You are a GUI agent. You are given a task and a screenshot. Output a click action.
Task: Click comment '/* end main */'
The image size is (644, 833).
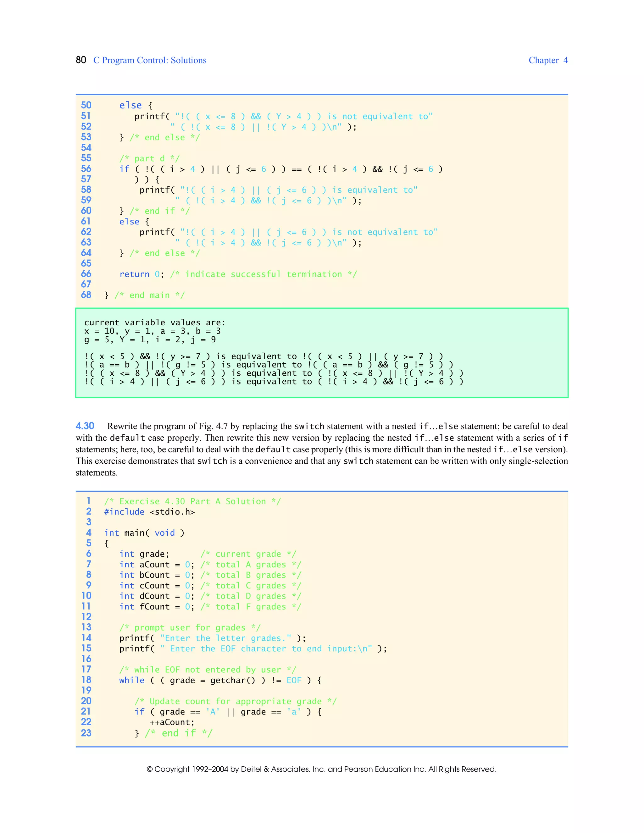[150, 295]
